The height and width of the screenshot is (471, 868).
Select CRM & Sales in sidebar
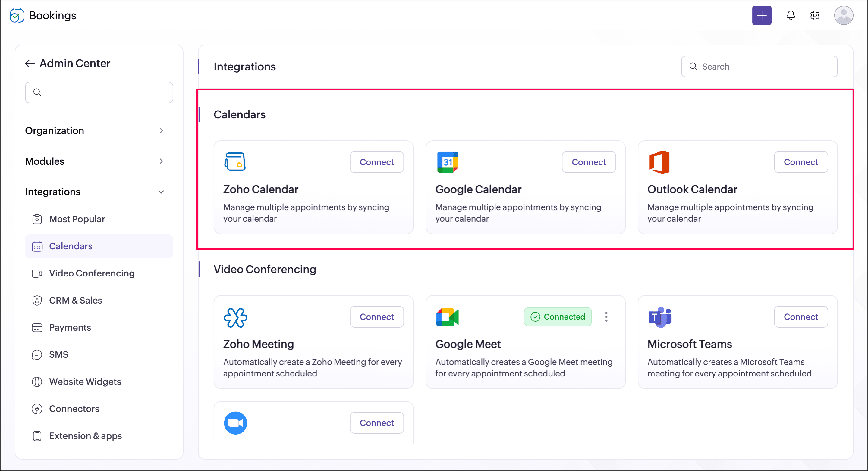click(99, 300)
